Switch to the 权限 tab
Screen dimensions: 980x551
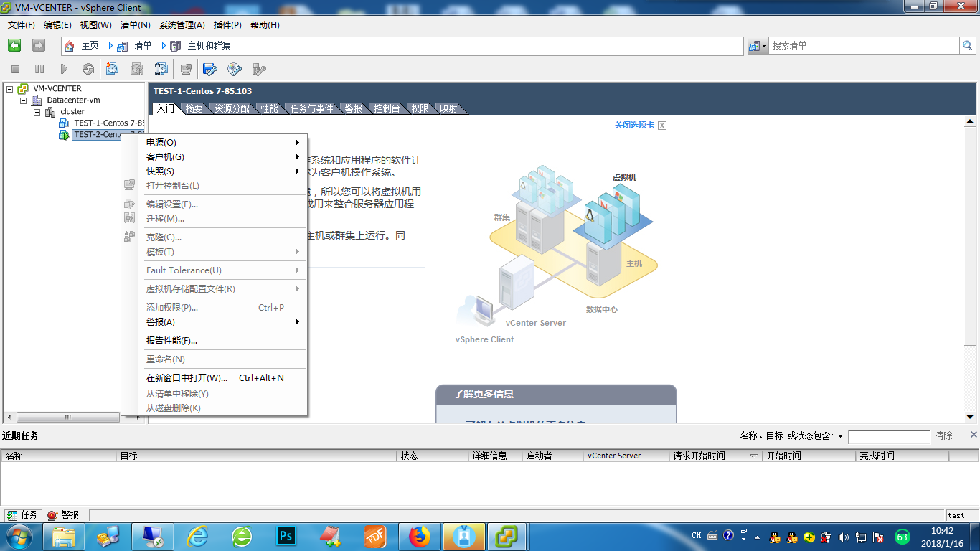tap(420, 108)
